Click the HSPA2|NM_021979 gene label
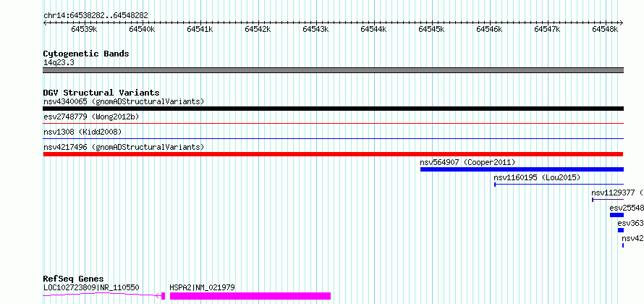The width and height of the screenshot is (644, 304). (202, 287)
